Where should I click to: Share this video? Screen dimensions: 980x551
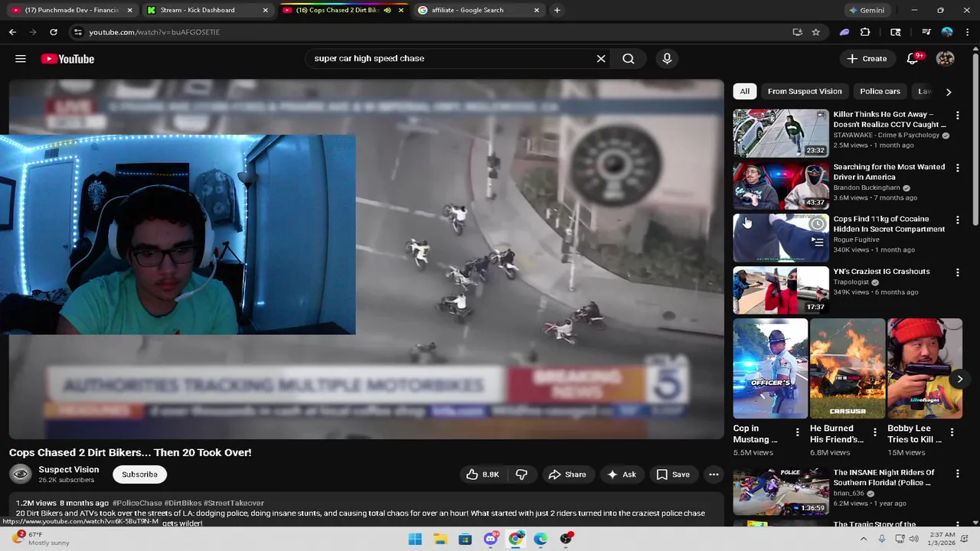[567, 474]
